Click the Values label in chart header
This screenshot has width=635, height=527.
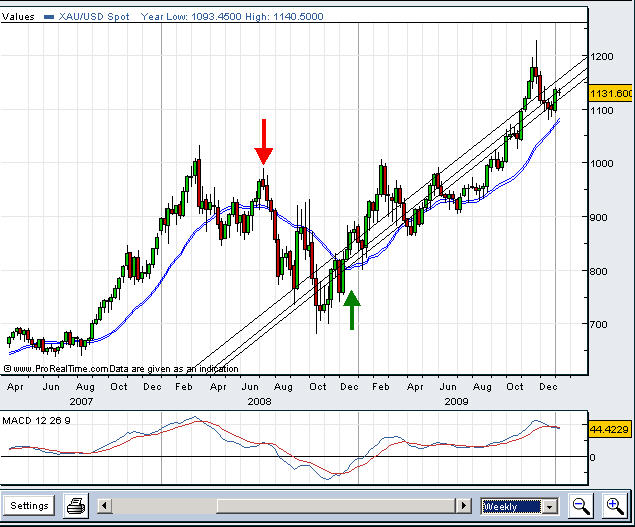pyautogui.click(x=18, y=17)
